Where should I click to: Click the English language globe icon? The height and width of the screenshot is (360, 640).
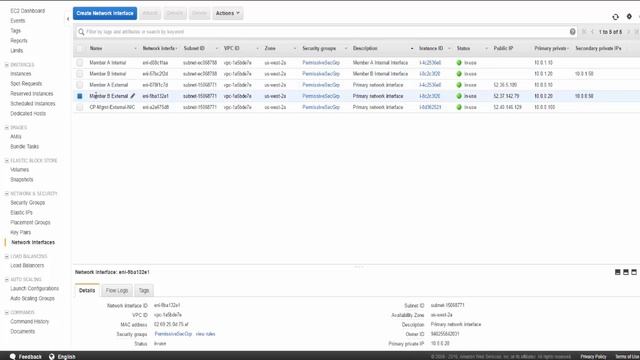pos(51,356)
